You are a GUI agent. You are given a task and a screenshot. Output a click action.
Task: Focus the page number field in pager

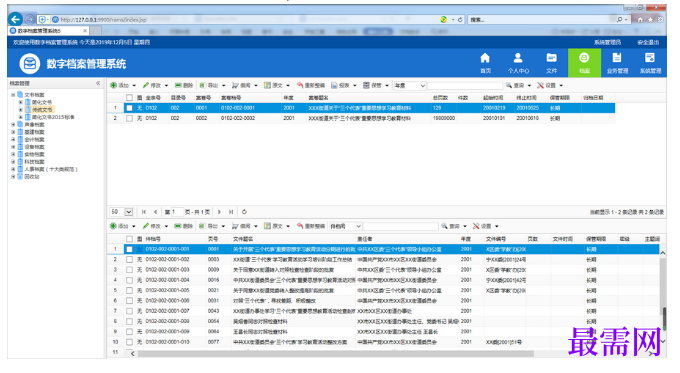pyautogui.click(x=177, y=212)
